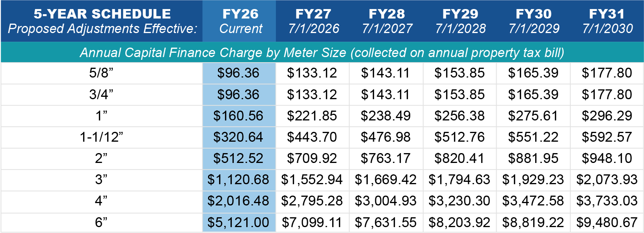Select the 3" meter size row label
The height and width of the screenshot is (233, 644).
click(101, 180)
